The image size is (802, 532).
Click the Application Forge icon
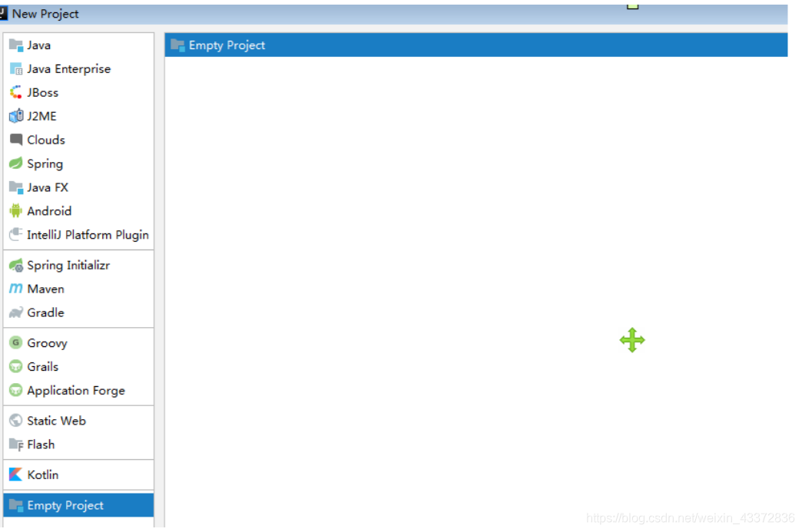[x=16, y=390]
